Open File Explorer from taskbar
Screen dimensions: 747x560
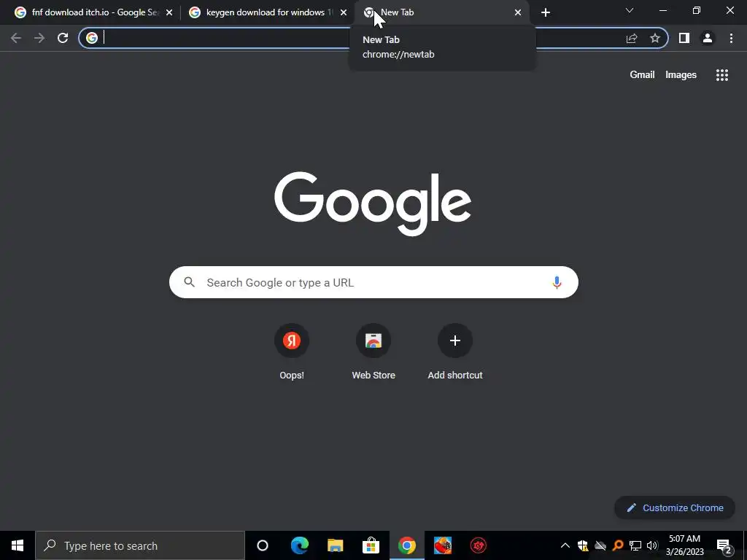click(x=336, y=545)
